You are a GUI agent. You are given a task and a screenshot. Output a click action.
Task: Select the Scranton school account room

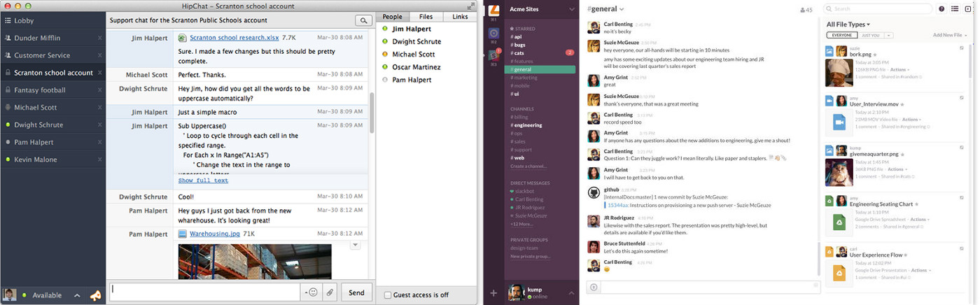pyautogui.click(x=52, y=73)
